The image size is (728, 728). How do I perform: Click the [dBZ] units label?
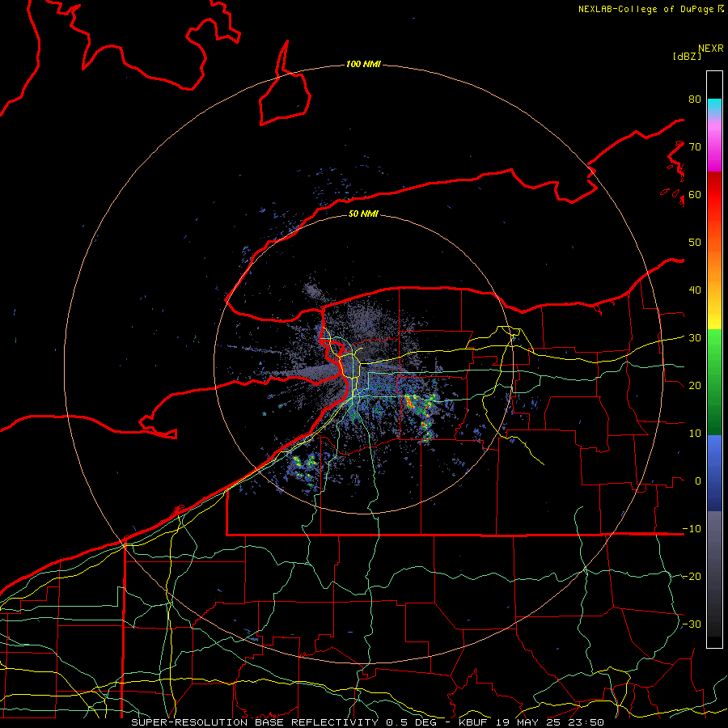(687, 56)
